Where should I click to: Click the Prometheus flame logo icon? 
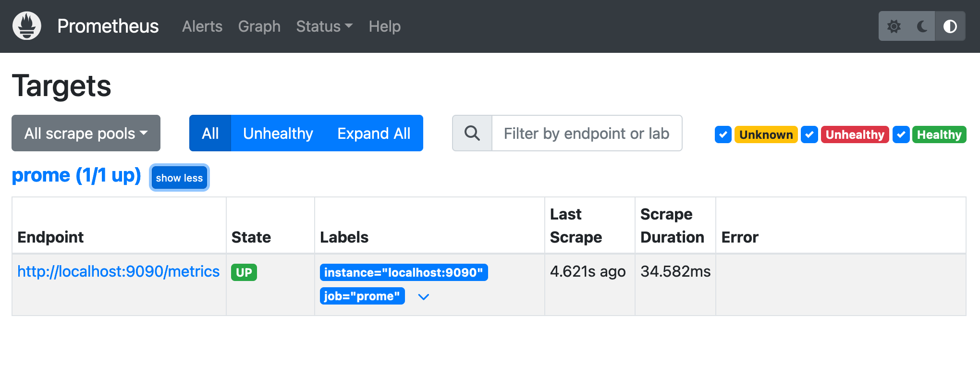[27, 26]
